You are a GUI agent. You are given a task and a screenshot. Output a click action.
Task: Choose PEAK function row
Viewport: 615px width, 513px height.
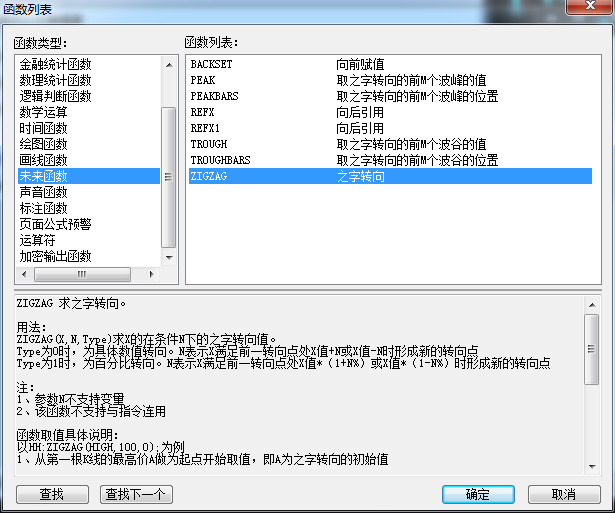pyautogui.click(x=390, y=80)
